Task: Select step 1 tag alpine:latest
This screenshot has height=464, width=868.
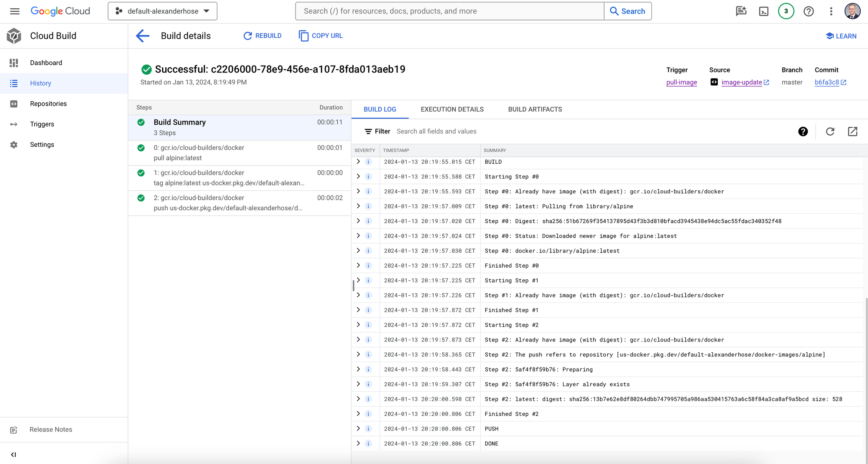Action: coord(240,178)
